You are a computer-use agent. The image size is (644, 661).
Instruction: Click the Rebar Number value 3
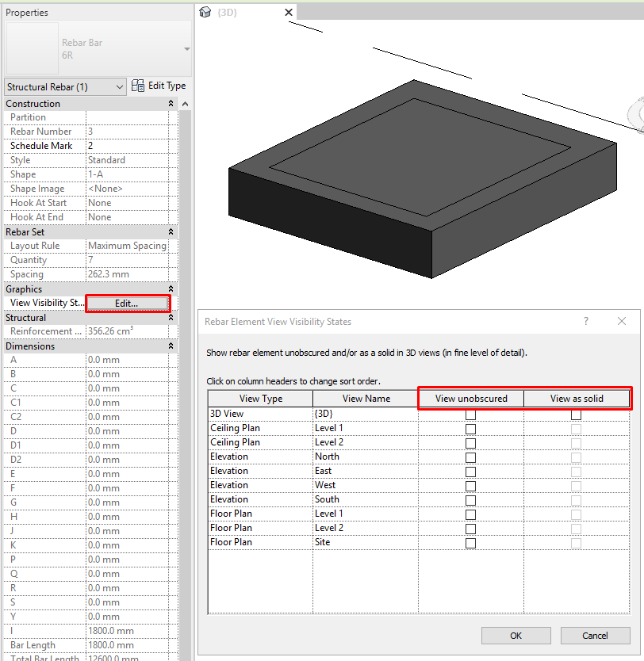[x=127, y=132]
